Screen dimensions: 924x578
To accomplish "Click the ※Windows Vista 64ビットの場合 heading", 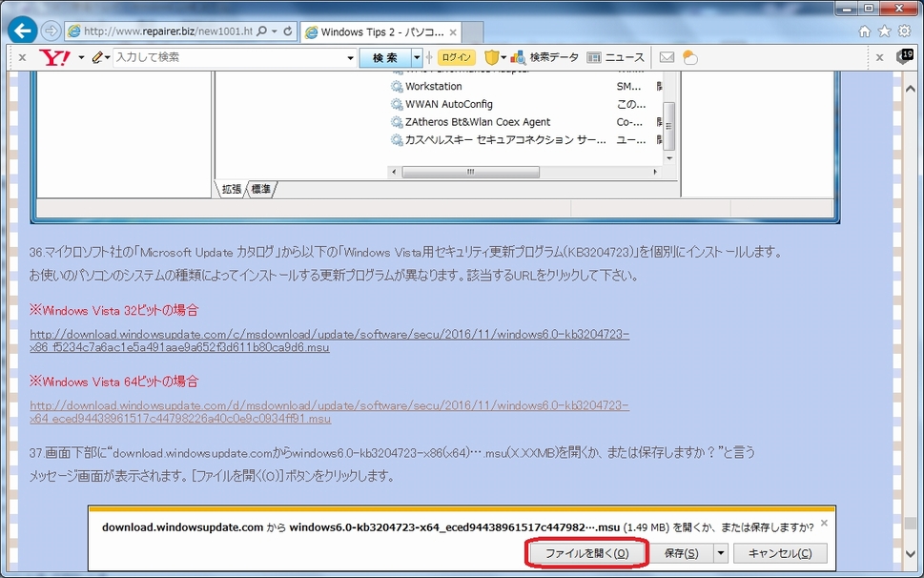I will click(114, 382).
